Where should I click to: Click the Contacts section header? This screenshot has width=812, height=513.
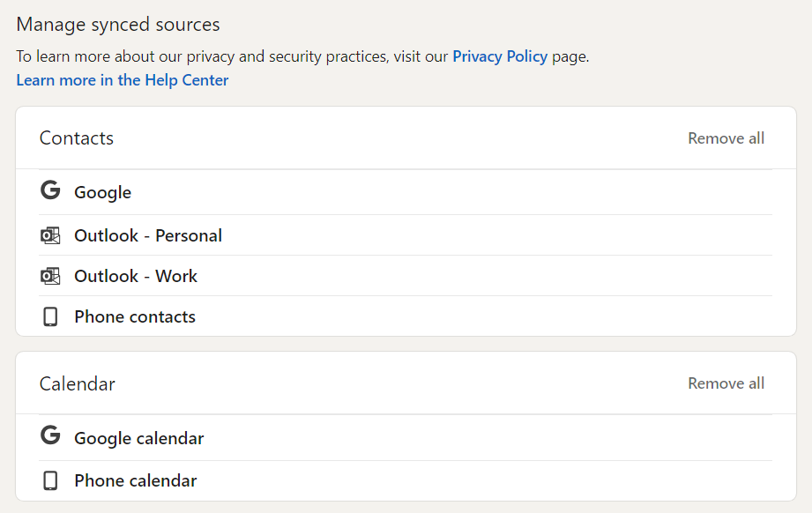(x=76, y=138)
